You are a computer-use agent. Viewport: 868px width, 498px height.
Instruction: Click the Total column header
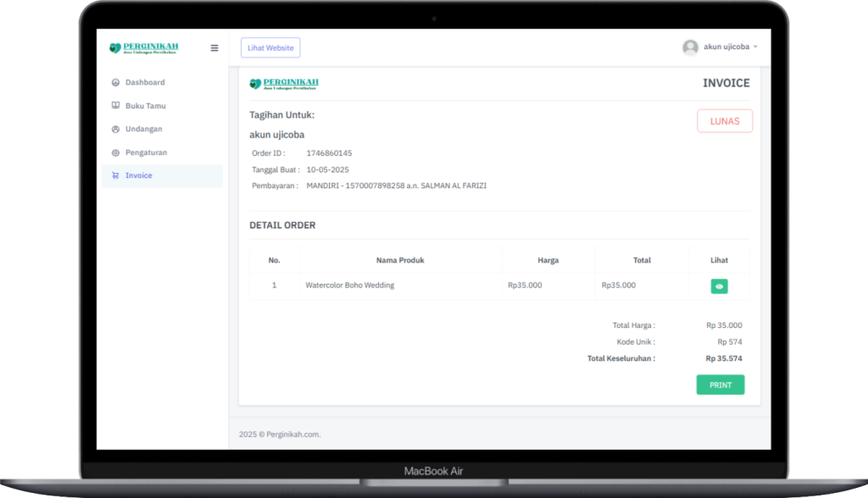click(x=643, y=260)
